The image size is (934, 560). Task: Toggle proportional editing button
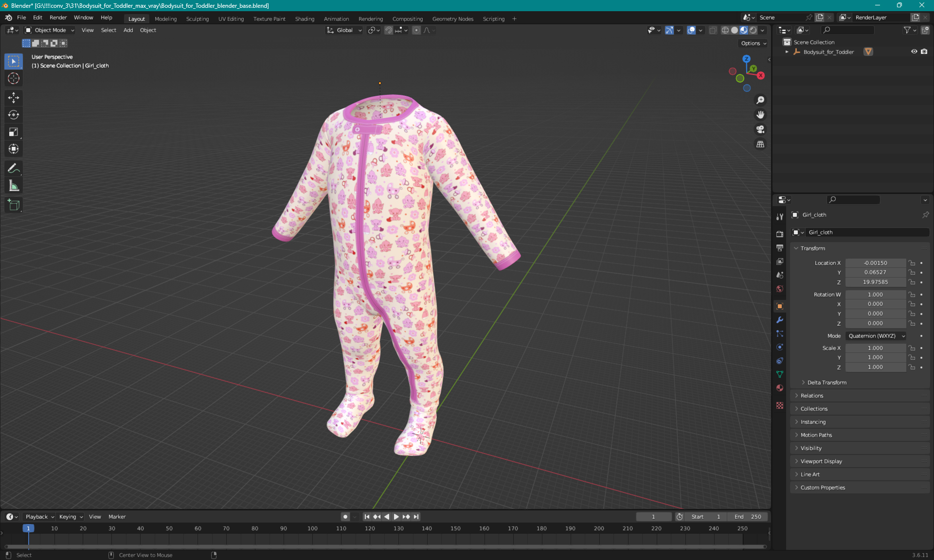click(416, 30)
